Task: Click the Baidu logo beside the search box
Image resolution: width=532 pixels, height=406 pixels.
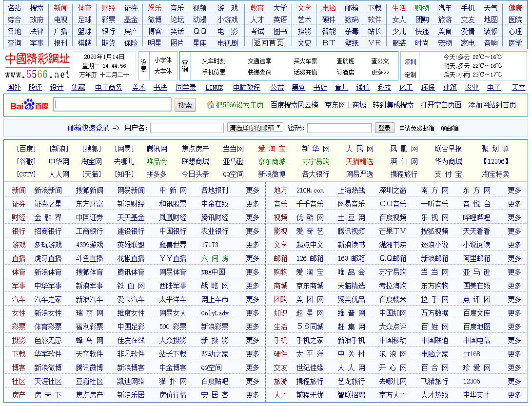Action: tap(29, 105)
